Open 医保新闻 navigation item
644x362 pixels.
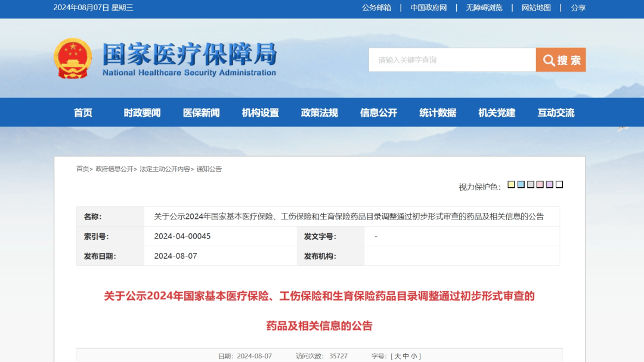[x=202, y=113]
